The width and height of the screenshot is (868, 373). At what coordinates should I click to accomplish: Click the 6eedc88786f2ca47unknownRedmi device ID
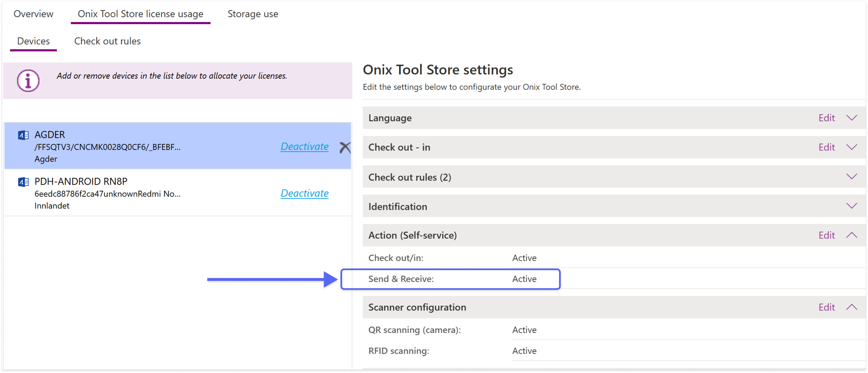click(108, 194)
